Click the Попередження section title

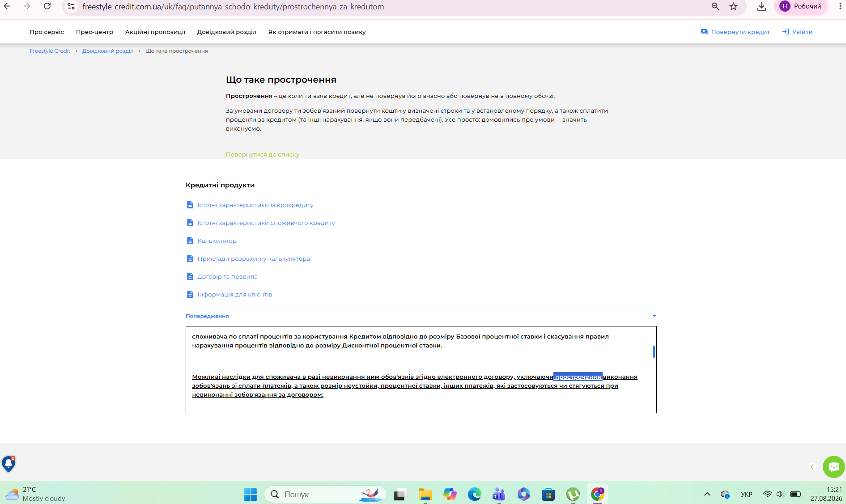(207, 316)
